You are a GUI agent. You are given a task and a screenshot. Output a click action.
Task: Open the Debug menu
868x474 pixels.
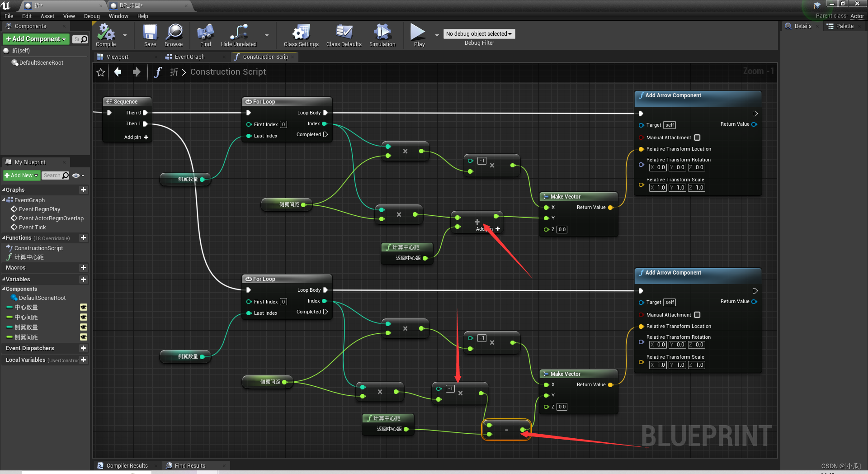click(92, 16)
